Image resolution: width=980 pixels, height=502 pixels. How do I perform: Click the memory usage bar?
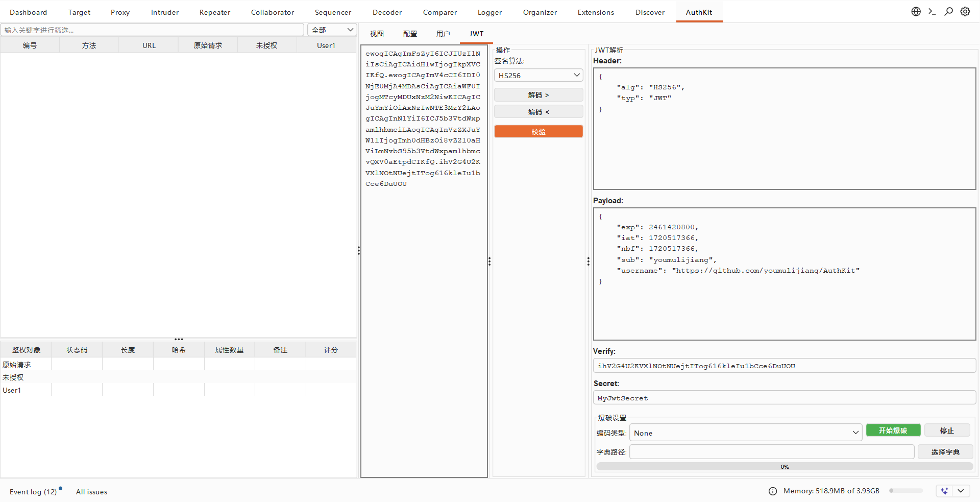[905, 491]
